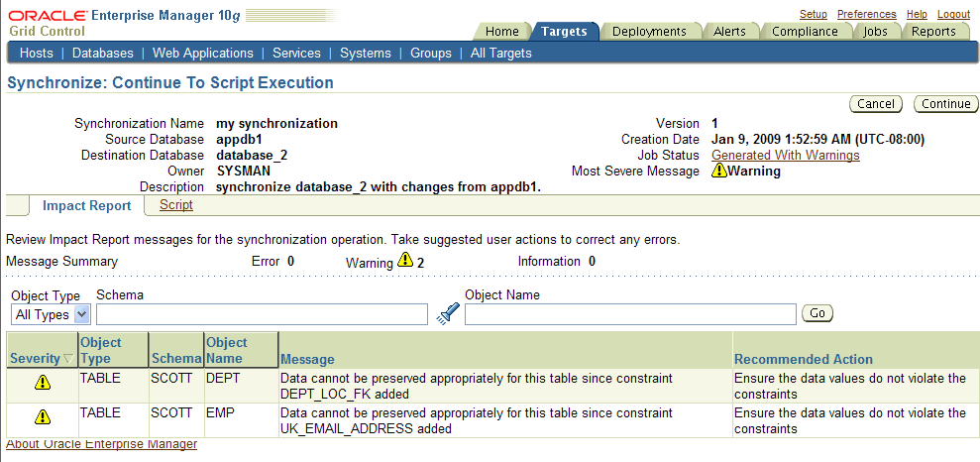Open the Home tab

(x=501, y=32)
